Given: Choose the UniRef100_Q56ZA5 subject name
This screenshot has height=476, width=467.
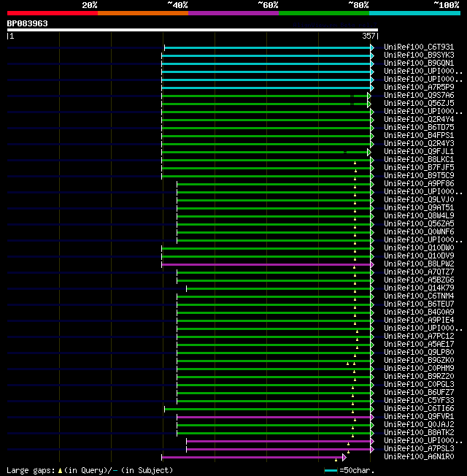Looking at the screenshot, I should [419, 223].
